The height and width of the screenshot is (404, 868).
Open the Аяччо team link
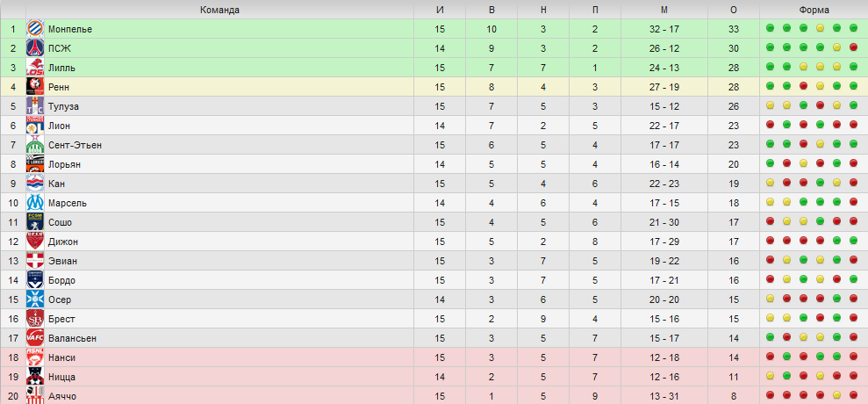click(x=62, y=396)
